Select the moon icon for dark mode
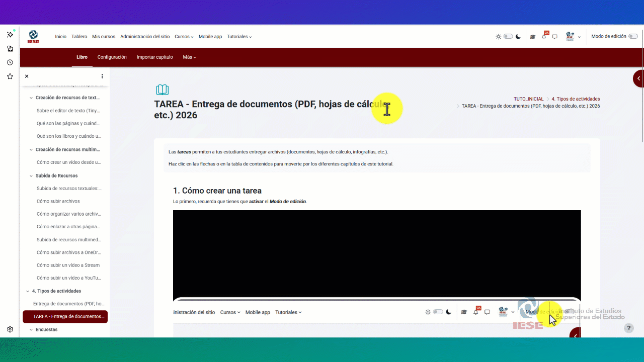Image resolution: width=644 pixels, height=362 pixels. [x=518, y=36]
